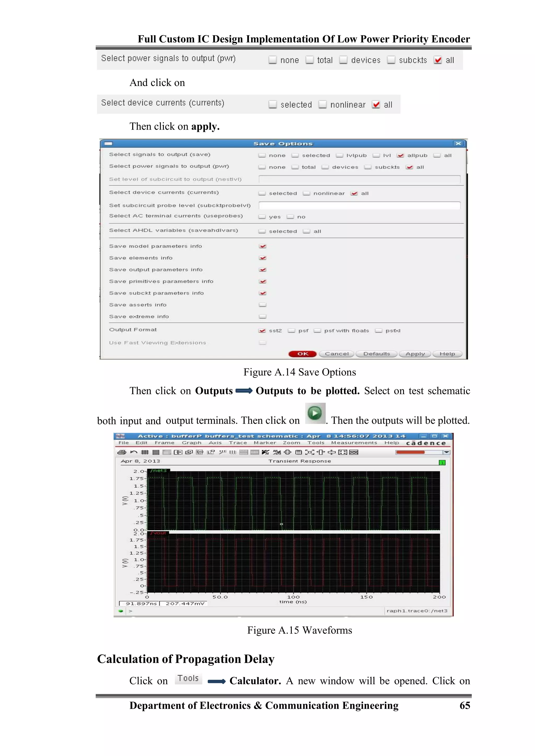Open the Measurements menu

354,443
